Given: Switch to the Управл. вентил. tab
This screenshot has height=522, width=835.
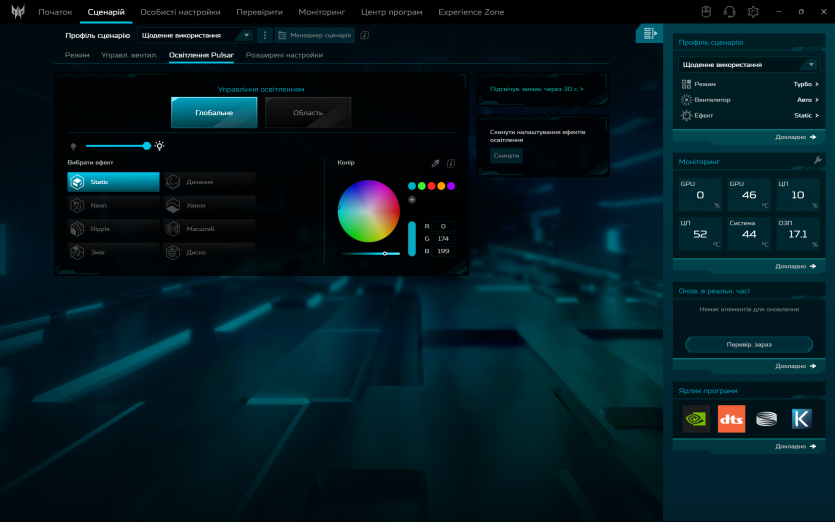Looking at the screenshot, I should 129,55.
